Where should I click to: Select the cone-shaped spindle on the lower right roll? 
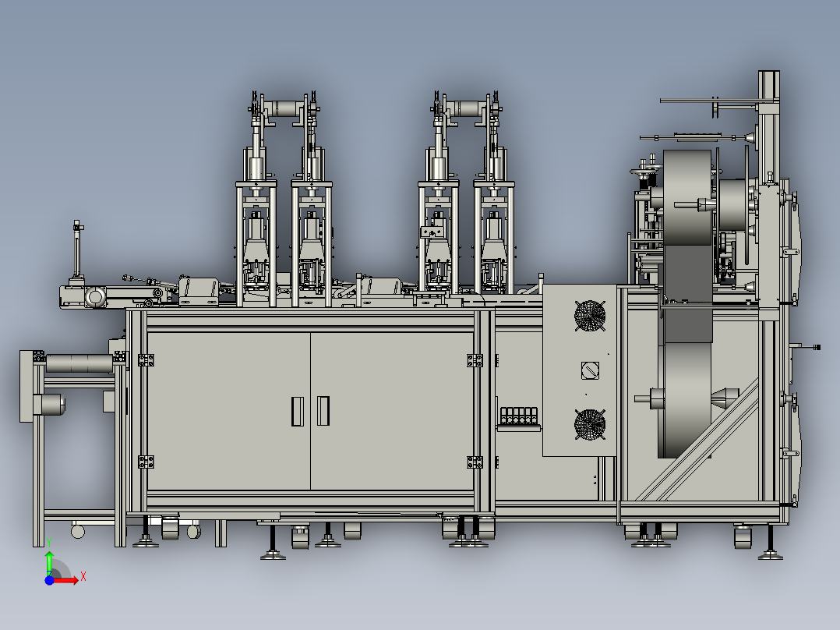pos(725,398)
